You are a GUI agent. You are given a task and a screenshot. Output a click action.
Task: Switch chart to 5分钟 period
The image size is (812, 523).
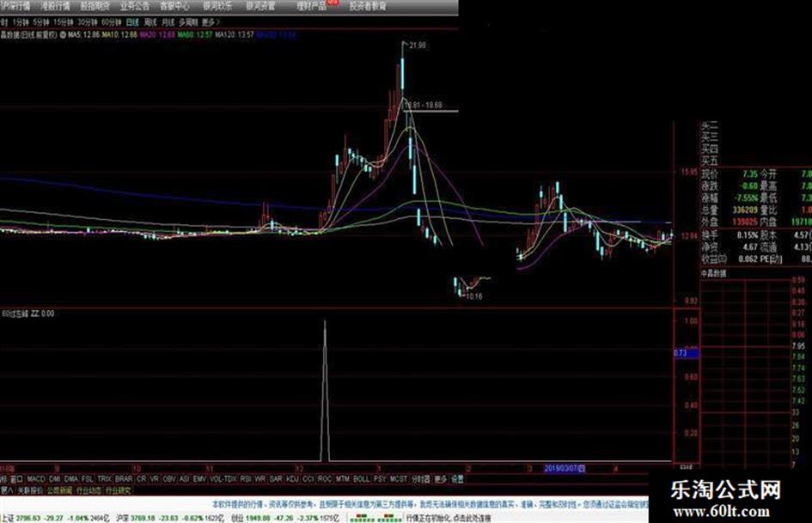[41, 22]
